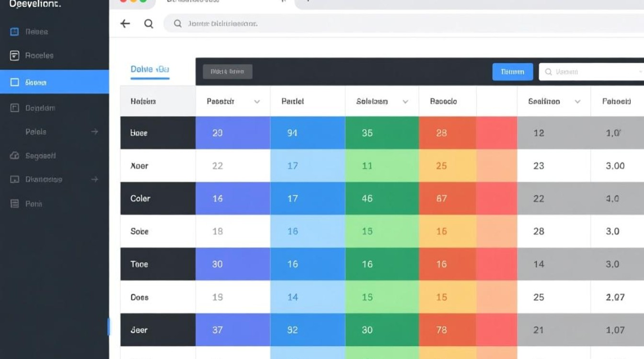Click the cloud icon beside Segoesht
This screenshot has width=644, height=359.
[x=14, y=156]
